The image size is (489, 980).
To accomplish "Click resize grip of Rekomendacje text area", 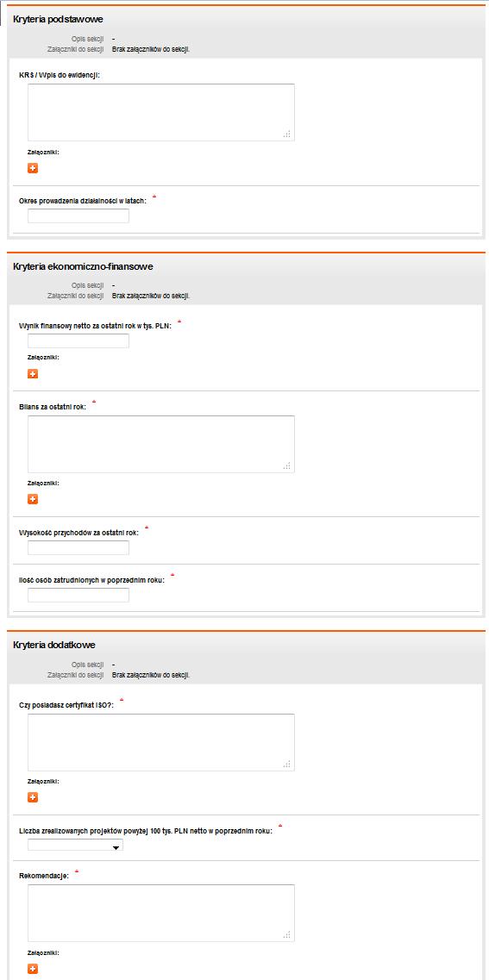I will 287,934.
